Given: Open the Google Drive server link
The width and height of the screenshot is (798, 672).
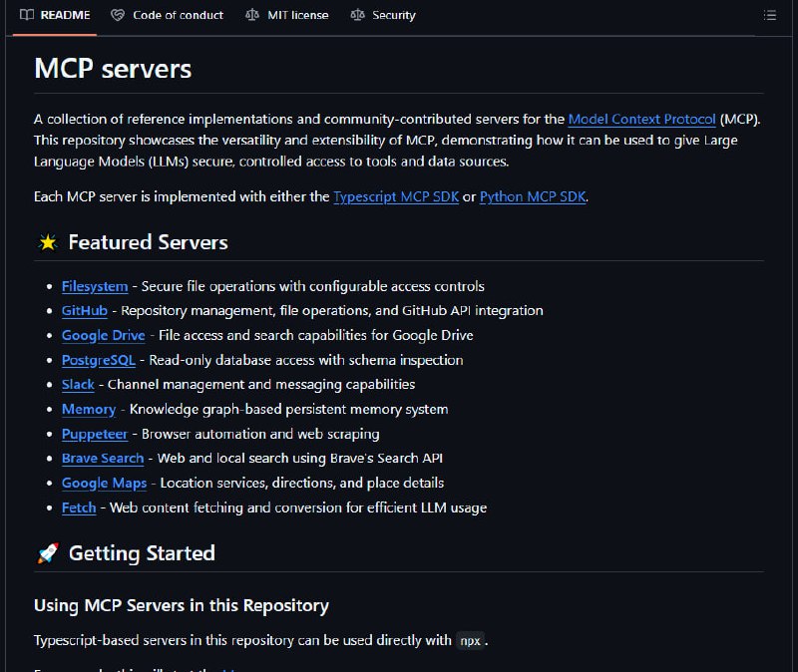Looking at the screenshot, I should 104,336.
